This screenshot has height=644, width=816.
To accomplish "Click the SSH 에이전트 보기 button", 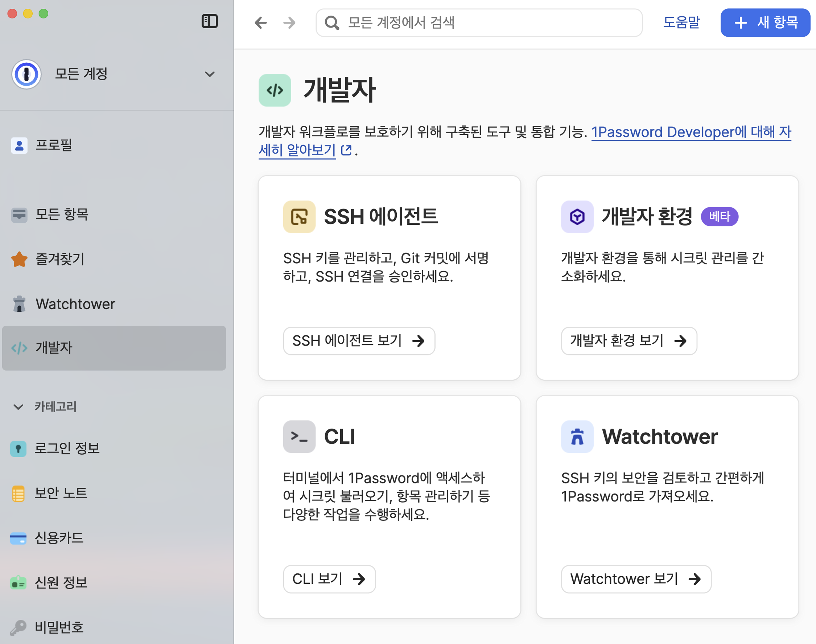I will pyautogui.click(x=359, y=341).
